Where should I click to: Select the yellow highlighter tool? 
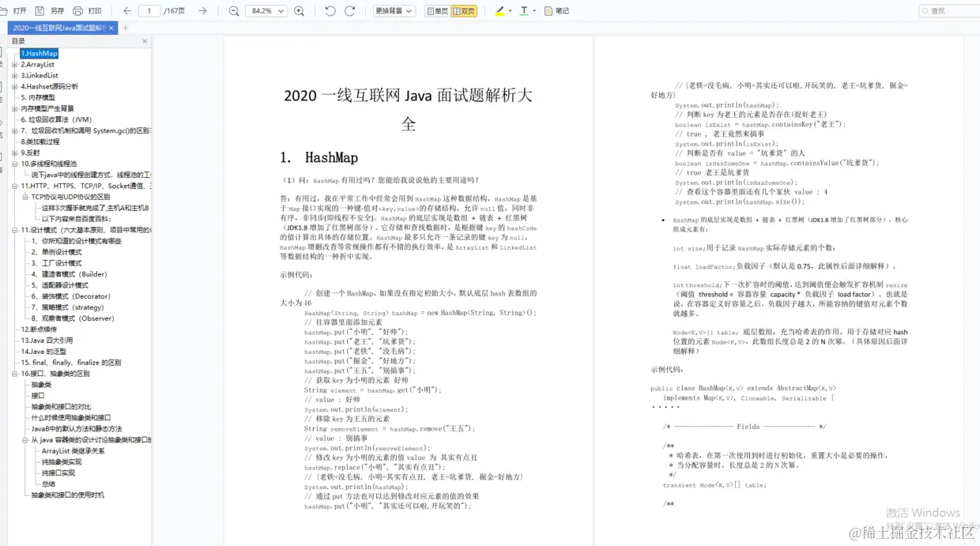(x=499, y=11)
